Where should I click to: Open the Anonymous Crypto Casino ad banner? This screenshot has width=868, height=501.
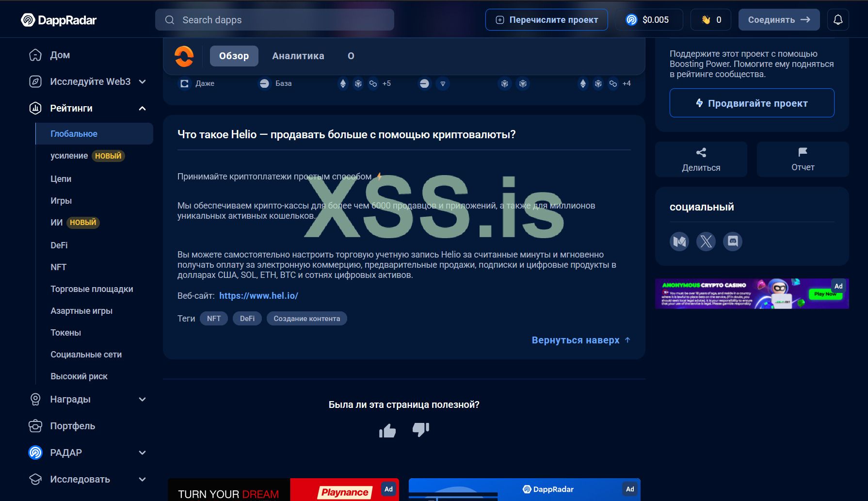point(752,293)
